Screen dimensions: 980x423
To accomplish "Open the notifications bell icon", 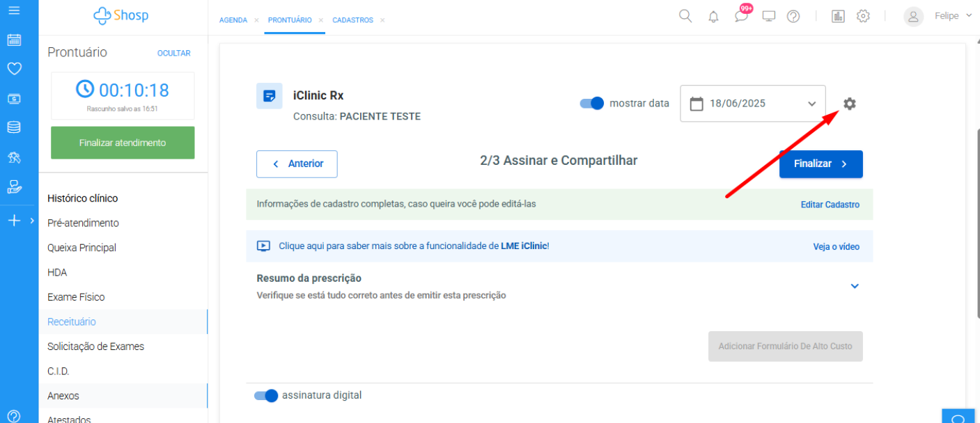I will [x=713, y=17].
